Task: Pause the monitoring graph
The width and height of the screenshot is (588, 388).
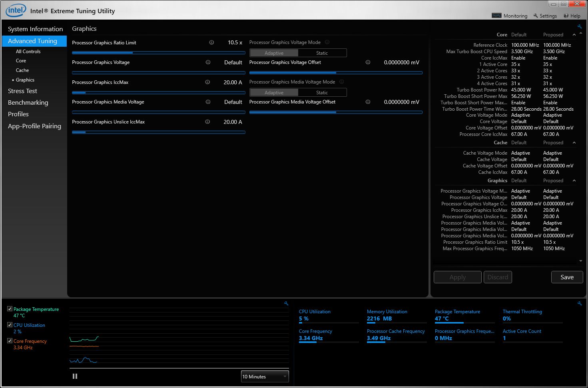Action: tap(75, 376)
